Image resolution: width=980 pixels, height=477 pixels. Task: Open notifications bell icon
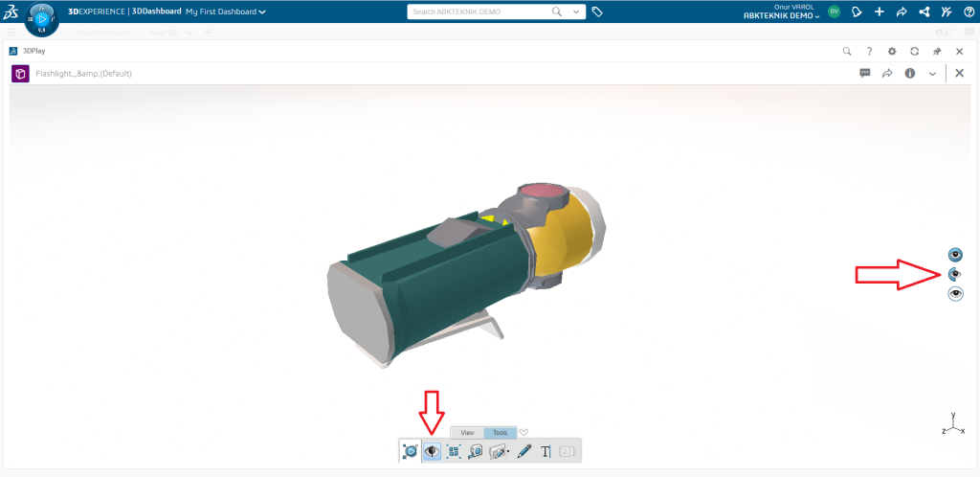(857, 11)
